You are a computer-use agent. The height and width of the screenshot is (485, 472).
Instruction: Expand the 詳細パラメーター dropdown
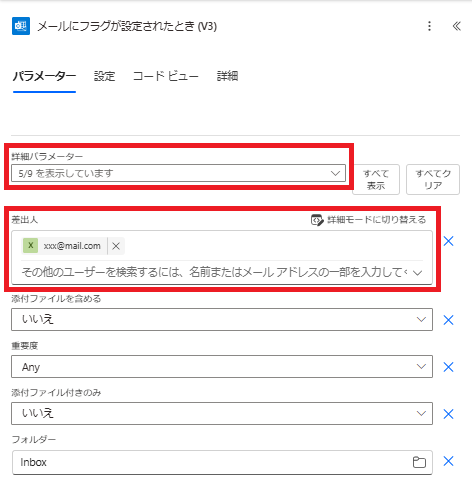178,173
